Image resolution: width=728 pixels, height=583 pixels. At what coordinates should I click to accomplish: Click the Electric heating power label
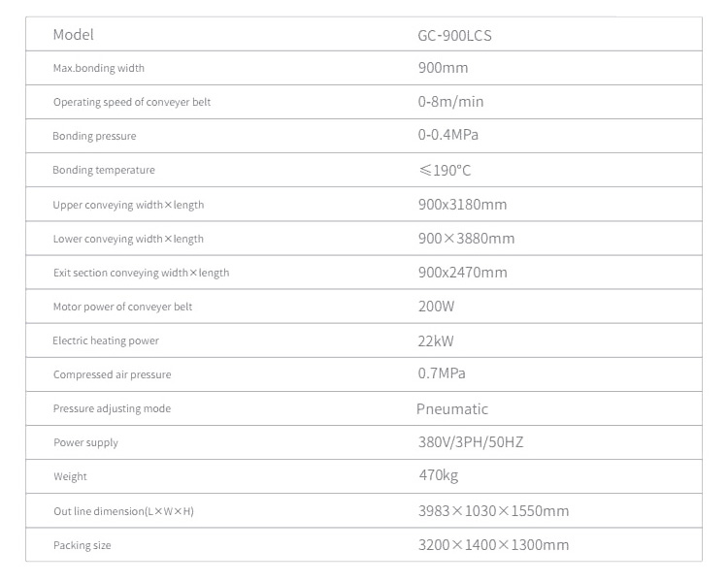[x=106, y=340]
